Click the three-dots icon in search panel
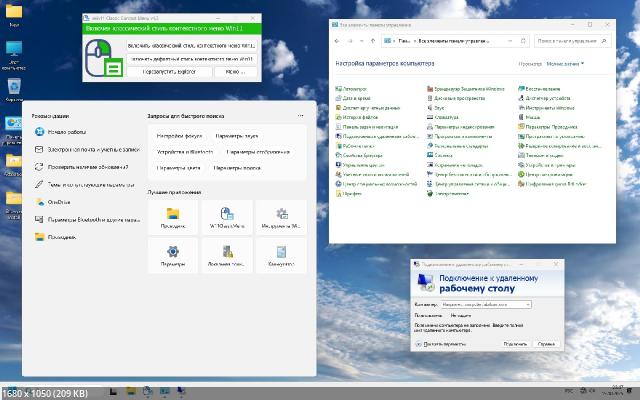 [300, 117]
